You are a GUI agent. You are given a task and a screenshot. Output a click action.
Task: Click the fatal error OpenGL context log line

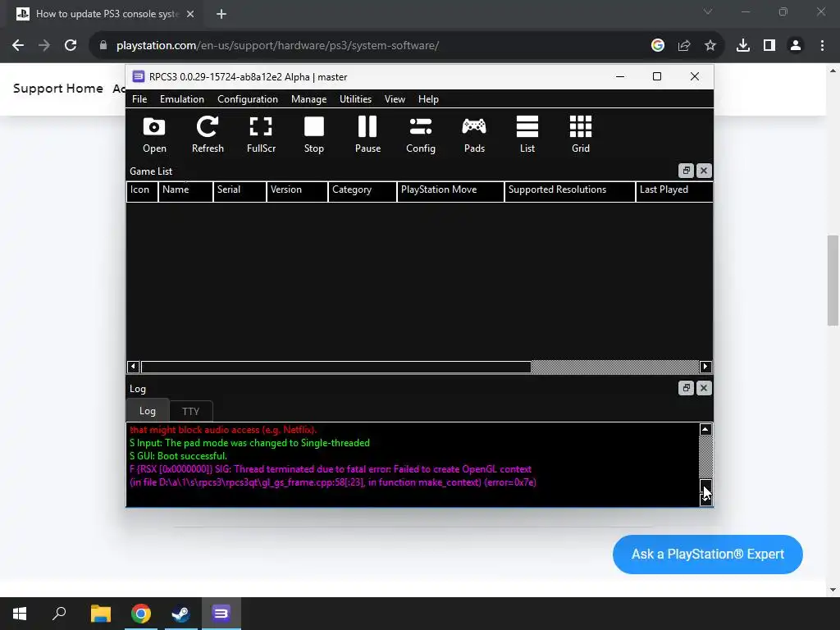pyautogui.click(x=333, y=476)
